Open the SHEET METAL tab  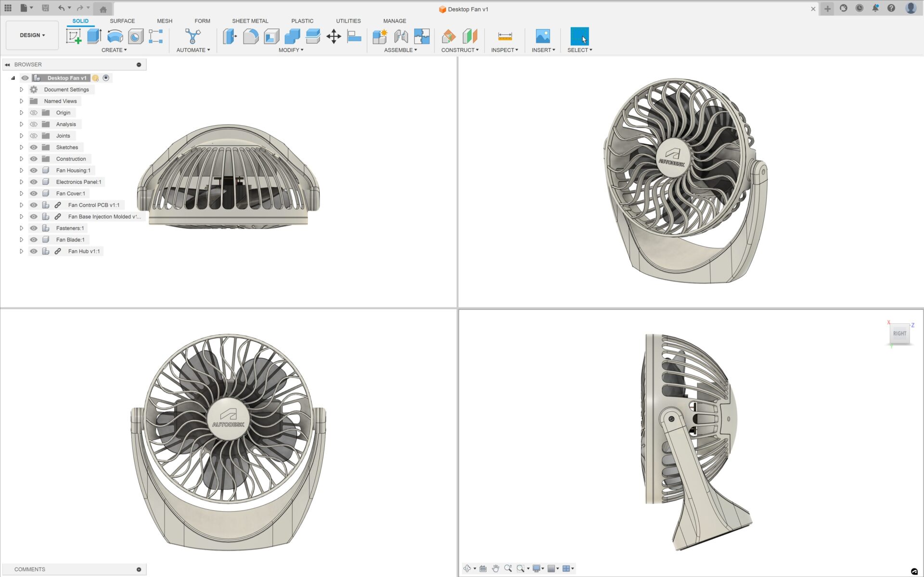(x=250, y=21)
